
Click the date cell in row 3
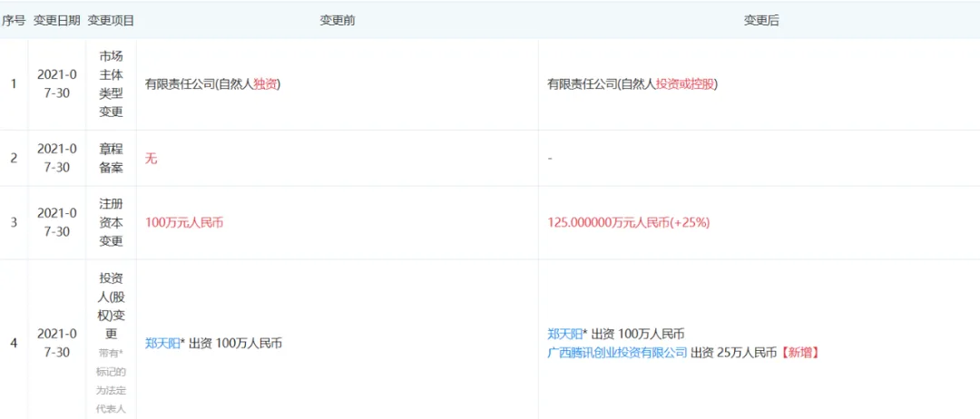click(x=56, y=222)
